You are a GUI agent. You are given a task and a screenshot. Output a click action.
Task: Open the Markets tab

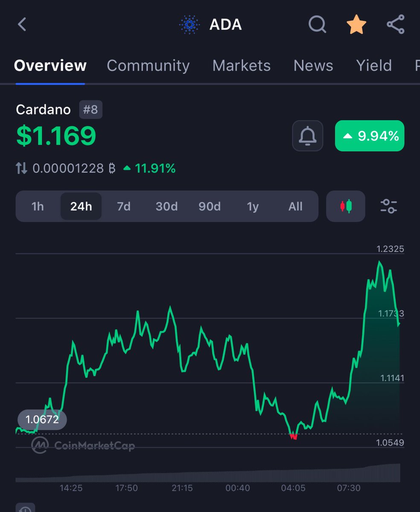point(242,65)
